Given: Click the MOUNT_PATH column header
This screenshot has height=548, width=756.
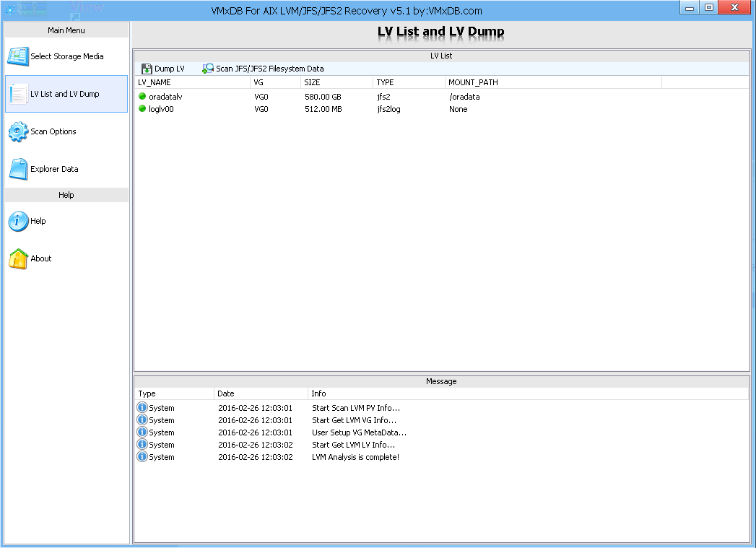Looking at the screenshot, I should 553,82.
